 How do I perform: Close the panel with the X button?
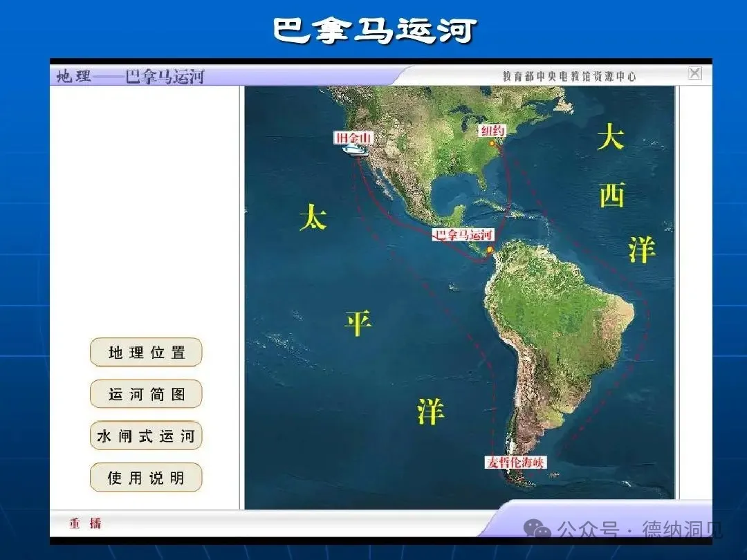click(694, 73)
